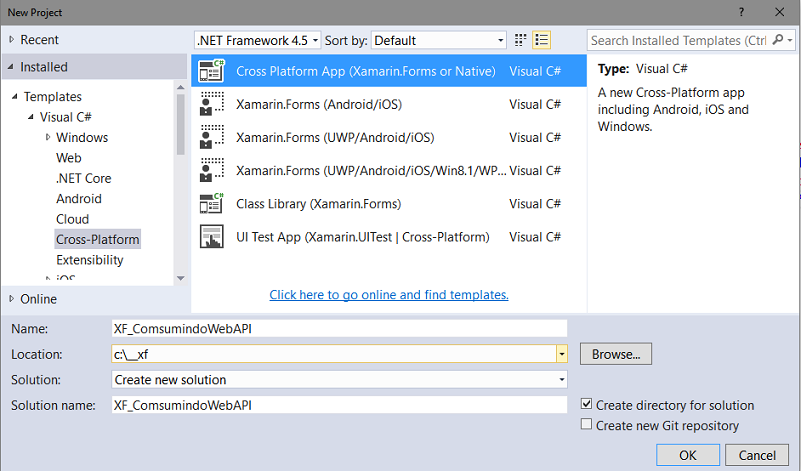This screenshot has height=471, width=801.
Task: Click the Name input field
Action: tap(339, 328)
